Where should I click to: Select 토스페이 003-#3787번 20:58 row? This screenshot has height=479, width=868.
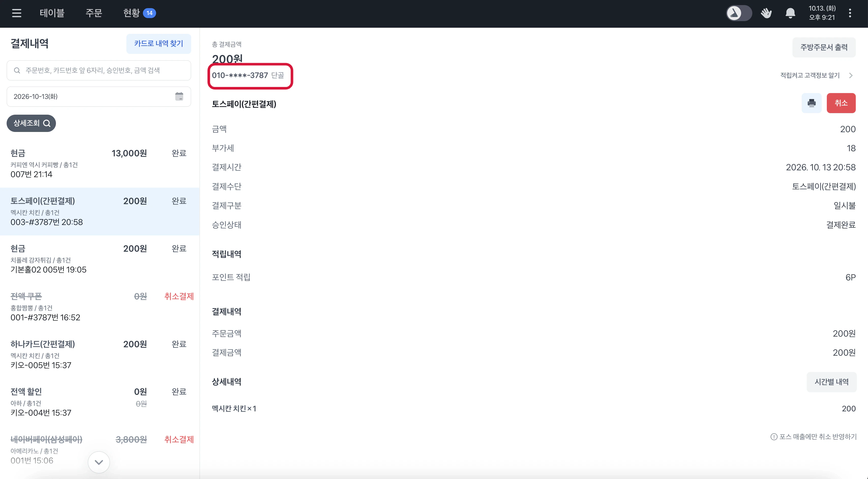100,212
